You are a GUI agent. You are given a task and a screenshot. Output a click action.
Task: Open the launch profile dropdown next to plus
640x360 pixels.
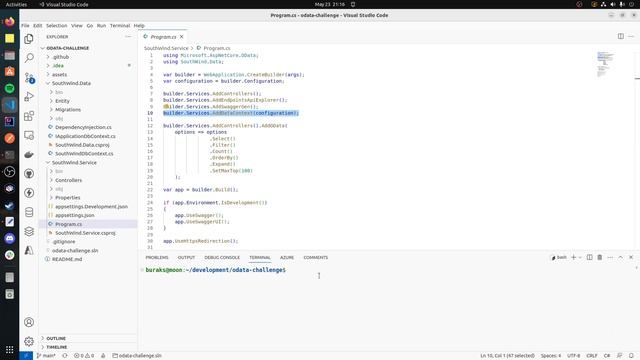click(x=580, y=258)
